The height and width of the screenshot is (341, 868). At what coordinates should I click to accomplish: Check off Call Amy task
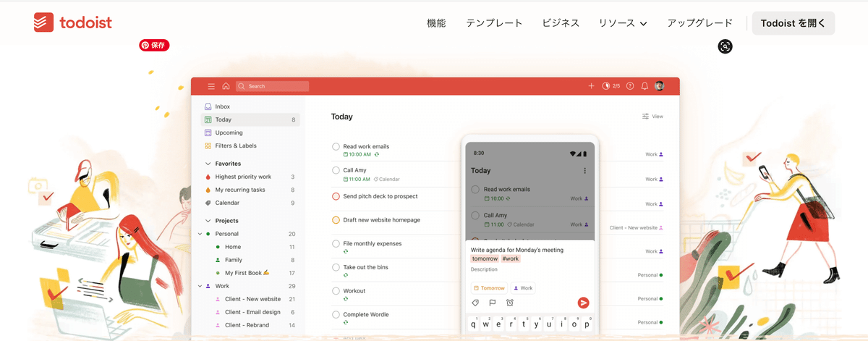(336, 171)
